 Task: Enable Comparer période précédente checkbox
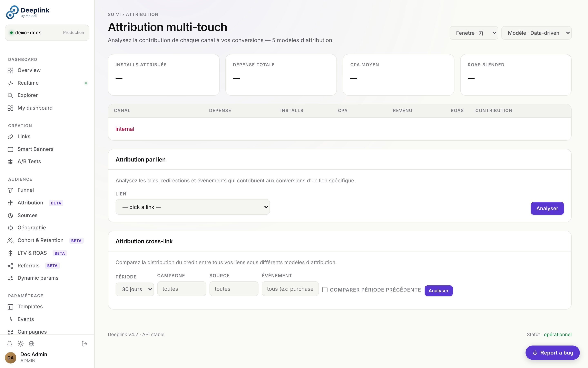[x=325, y=290]
